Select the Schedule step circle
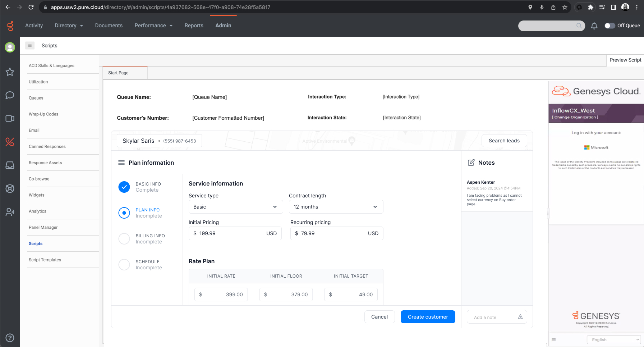Screen dimensions: 644x347 (124, 265)
